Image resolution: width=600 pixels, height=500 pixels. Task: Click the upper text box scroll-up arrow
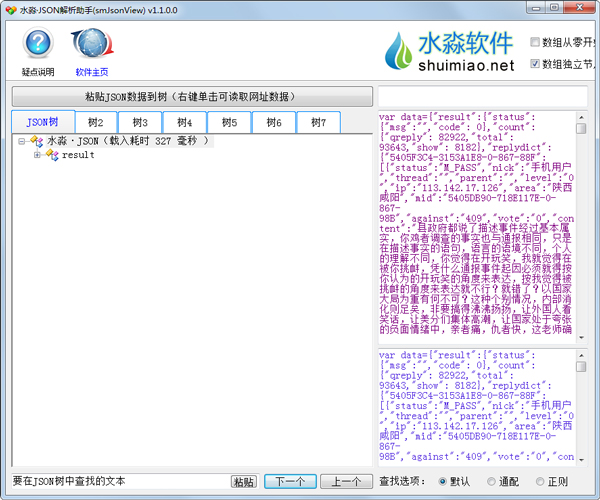tap(581, 117)
